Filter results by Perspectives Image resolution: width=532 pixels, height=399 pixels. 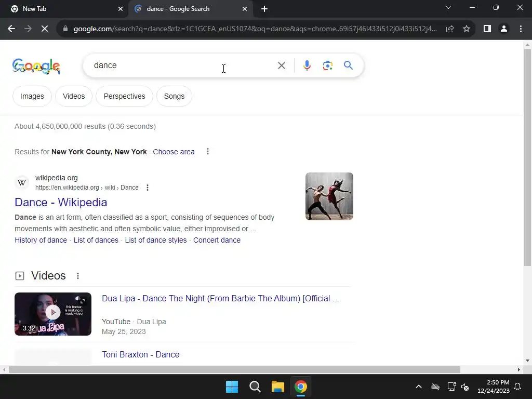(125, 96)
